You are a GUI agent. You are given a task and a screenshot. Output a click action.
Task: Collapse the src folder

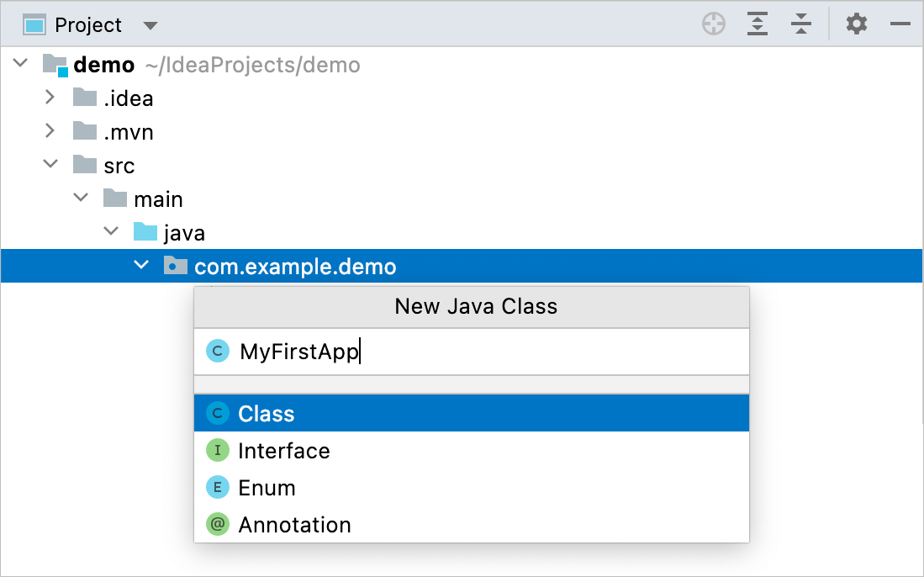coord(50,165)
